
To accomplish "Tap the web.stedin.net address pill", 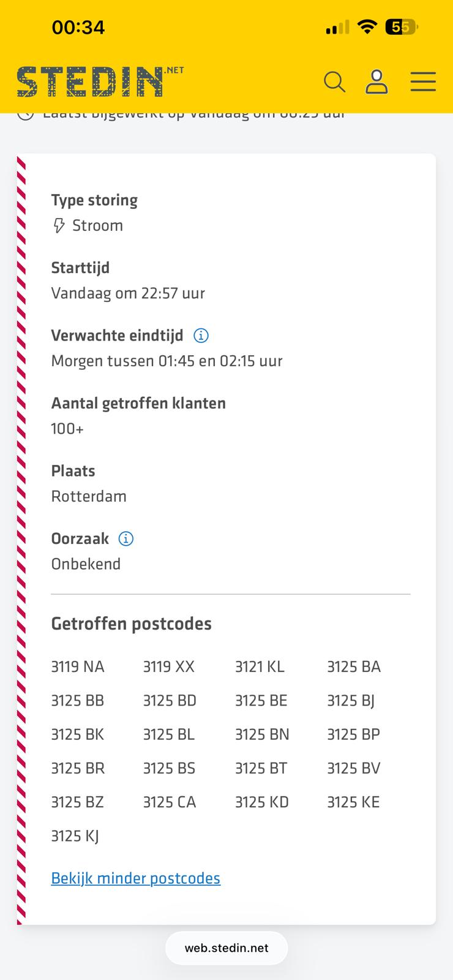I will (x=226, y=948).
